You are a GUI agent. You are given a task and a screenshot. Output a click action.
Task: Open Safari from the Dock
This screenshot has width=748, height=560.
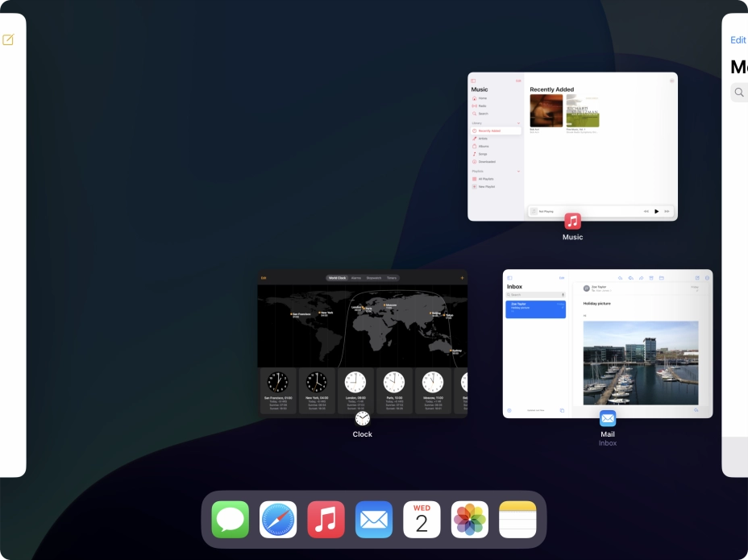277,518
